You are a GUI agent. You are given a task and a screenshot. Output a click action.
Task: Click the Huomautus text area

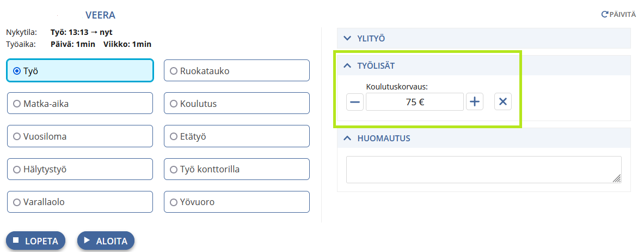[484, 169]
